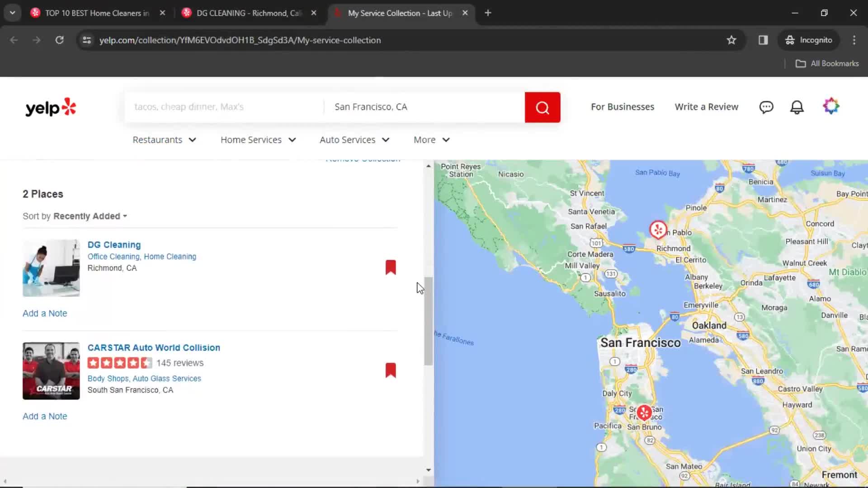
Task: Bookmark this page with the star icon
Action: [731, 40]
